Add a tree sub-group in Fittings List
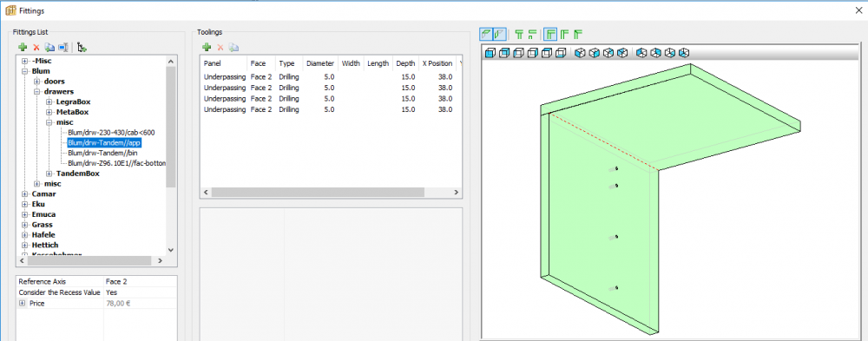The image size is (868, 341). point(82,48)
